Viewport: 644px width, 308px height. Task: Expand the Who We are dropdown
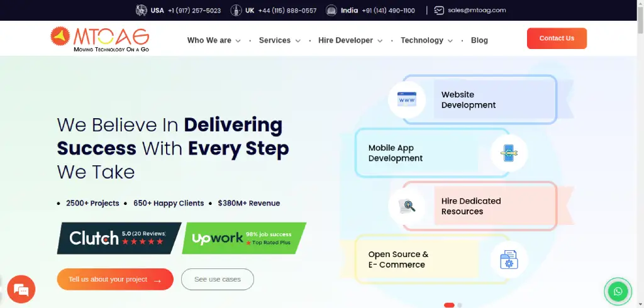pos(214,40)
